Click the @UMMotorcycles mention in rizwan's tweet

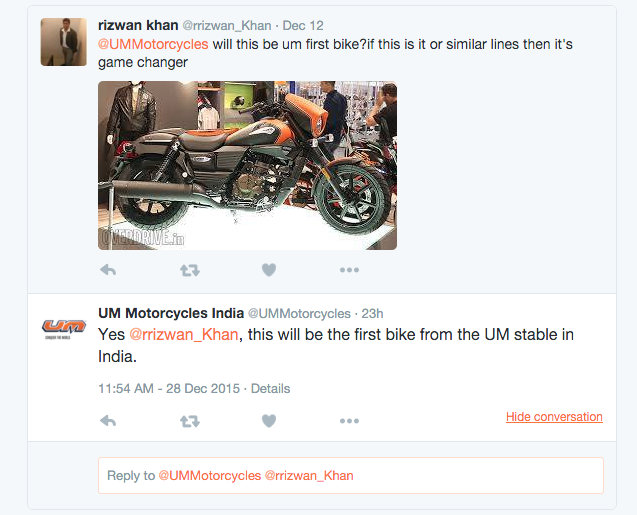click(153, 44)
